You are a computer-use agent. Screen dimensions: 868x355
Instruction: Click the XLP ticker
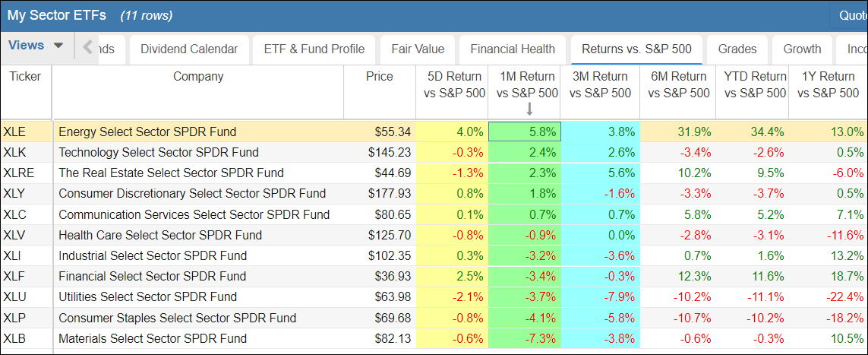14,318
